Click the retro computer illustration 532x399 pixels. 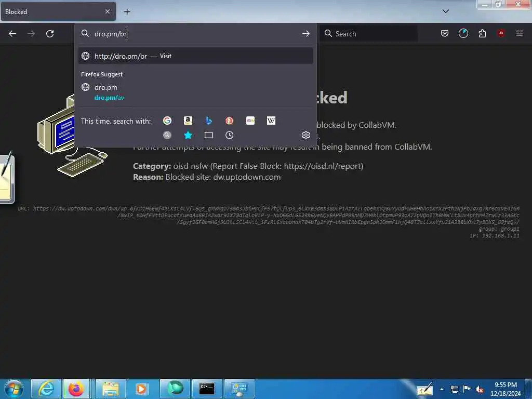tap(73, 136)
